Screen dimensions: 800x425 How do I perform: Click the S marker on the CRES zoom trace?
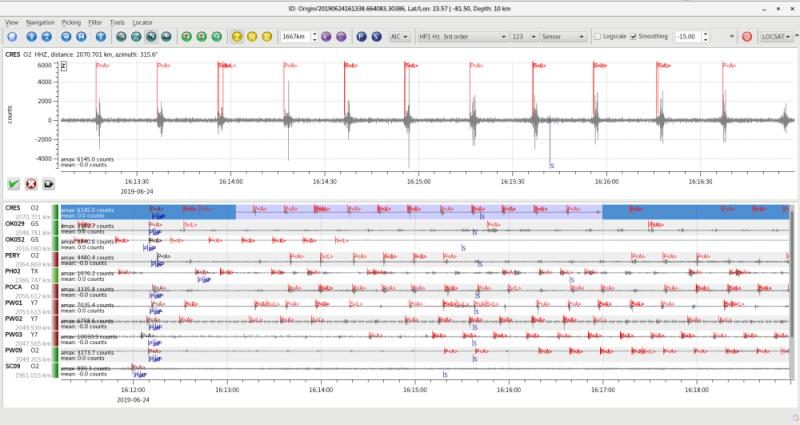pyautogui.click(x=552, y=165)
